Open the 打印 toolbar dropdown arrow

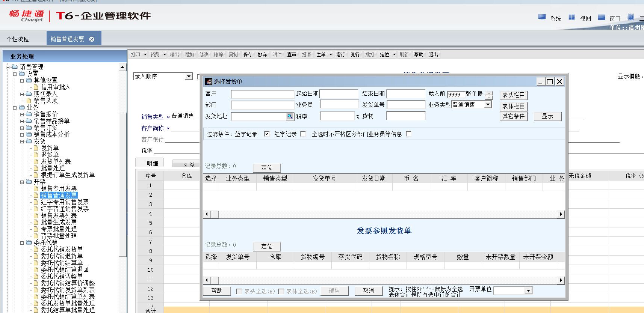[x=145, y=54]
